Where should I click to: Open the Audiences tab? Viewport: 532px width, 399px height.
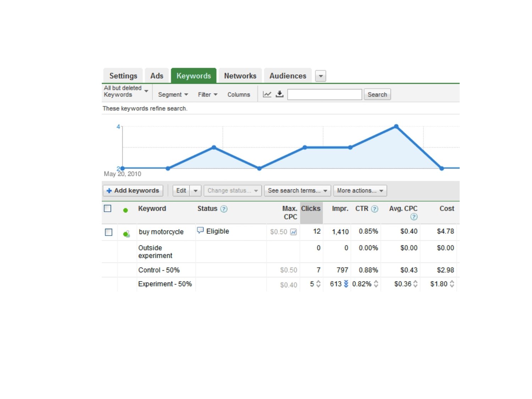[x=288, y=76]
